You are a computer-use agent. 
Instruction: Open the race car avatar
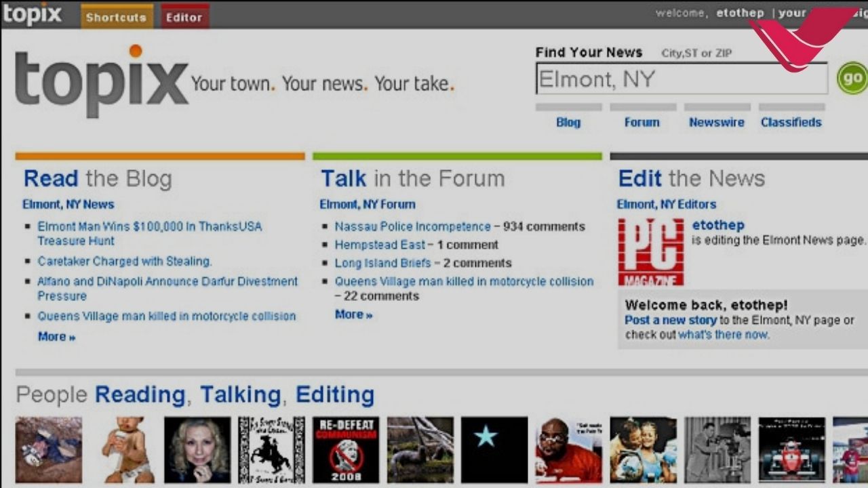tap(791, 450)
